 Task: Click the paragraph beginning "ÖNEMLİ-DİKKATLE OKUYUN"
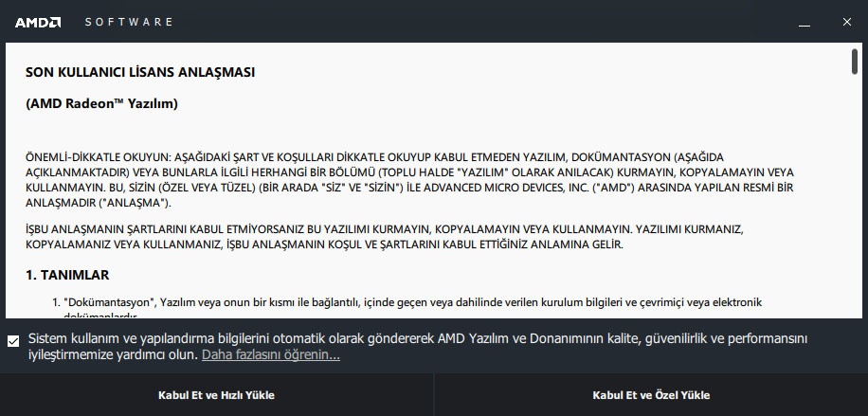(409, 180)
